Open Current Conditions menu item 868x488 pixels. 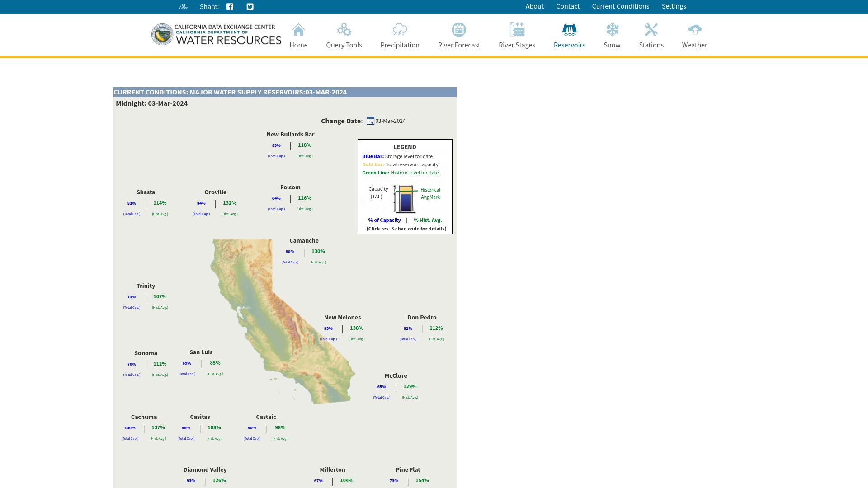pyautogui.click(x=621, y=6)
